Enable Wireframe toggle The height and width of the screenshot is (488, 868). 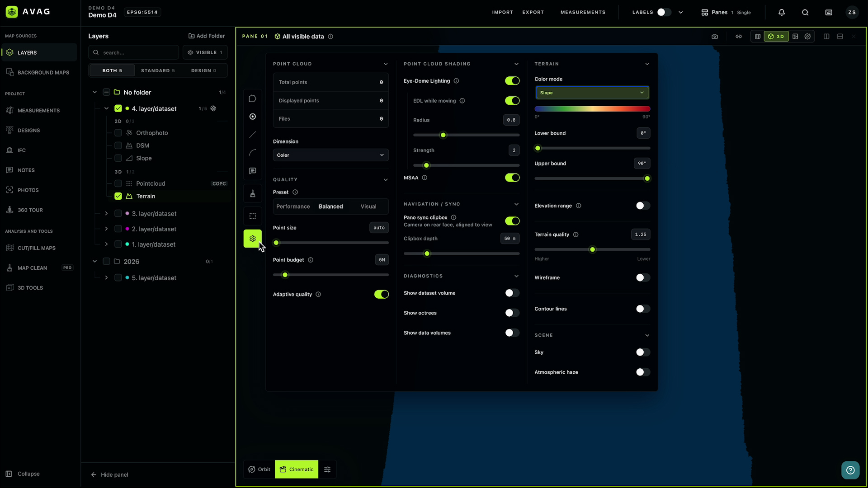[x=643, y=277]
